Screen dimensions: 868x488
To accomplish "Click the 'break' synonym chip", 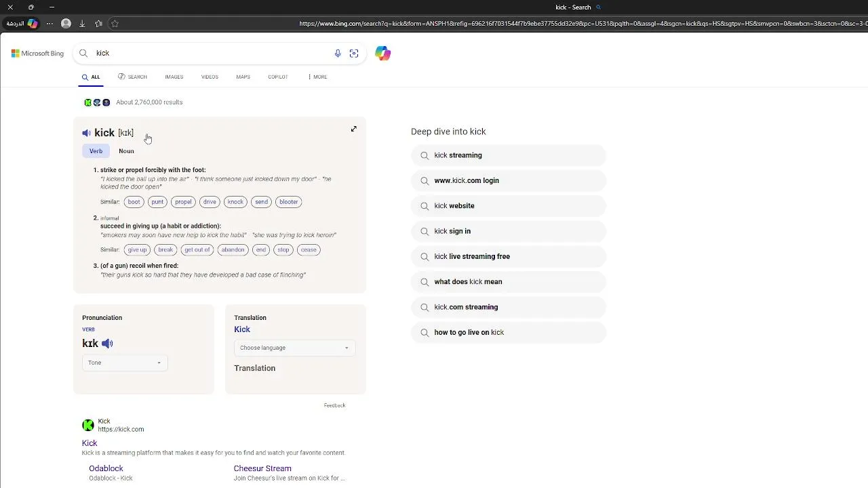I will [x=165, y=250].
